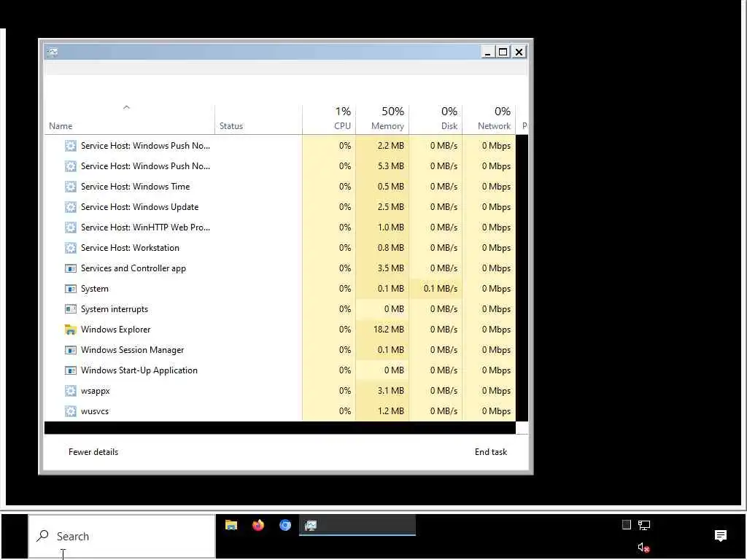Select Services and Controller app
The image size is (747, 560).
280,268
